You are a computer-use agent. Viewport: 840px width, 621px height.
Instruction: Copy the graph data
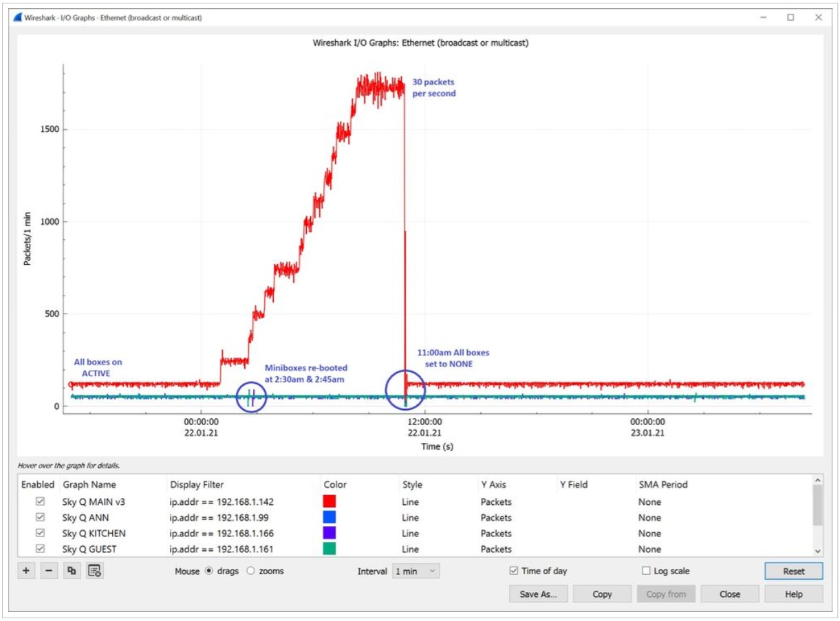(x=602, y=593)
